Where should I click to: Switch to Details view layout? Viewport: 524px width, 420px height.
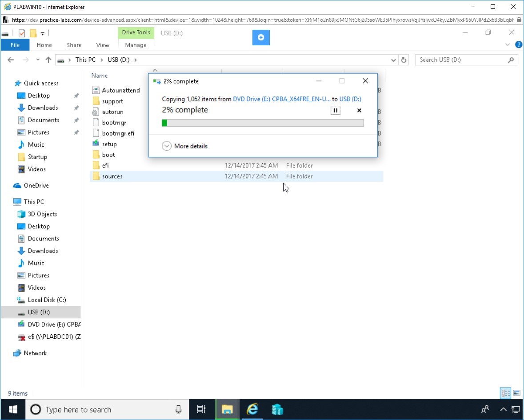pos(506,393)
